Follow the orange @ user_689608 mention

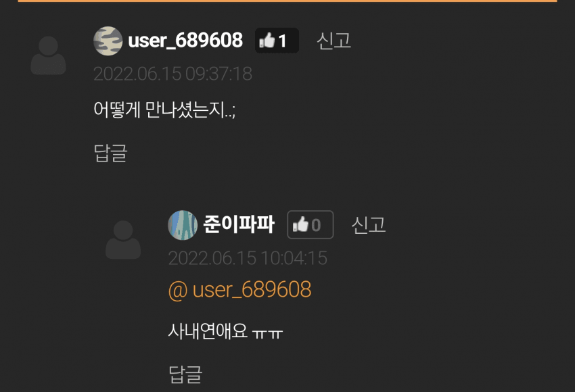coord(239,290)
